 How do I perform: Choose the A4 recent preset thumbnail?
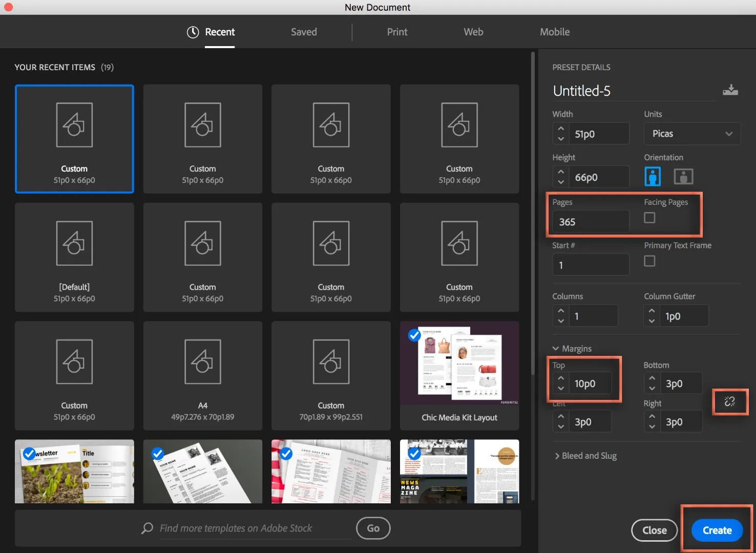pyautogui.click(x=203, y=375)
